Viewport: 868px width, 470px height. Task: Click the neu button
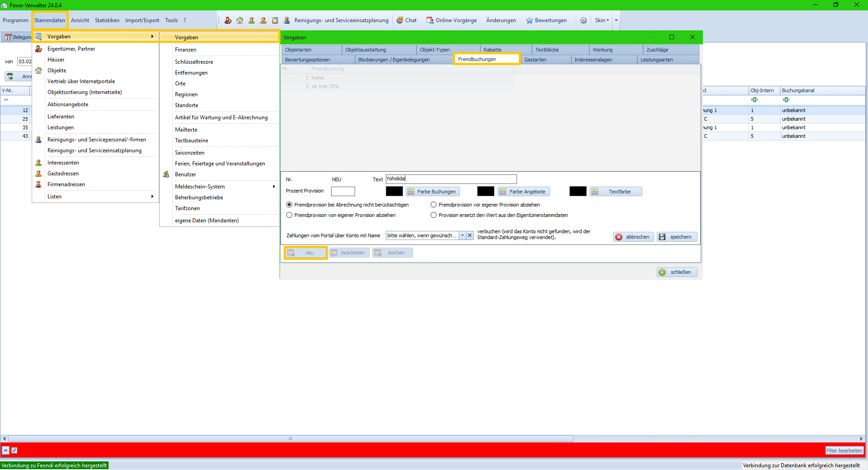coord(306,253)
